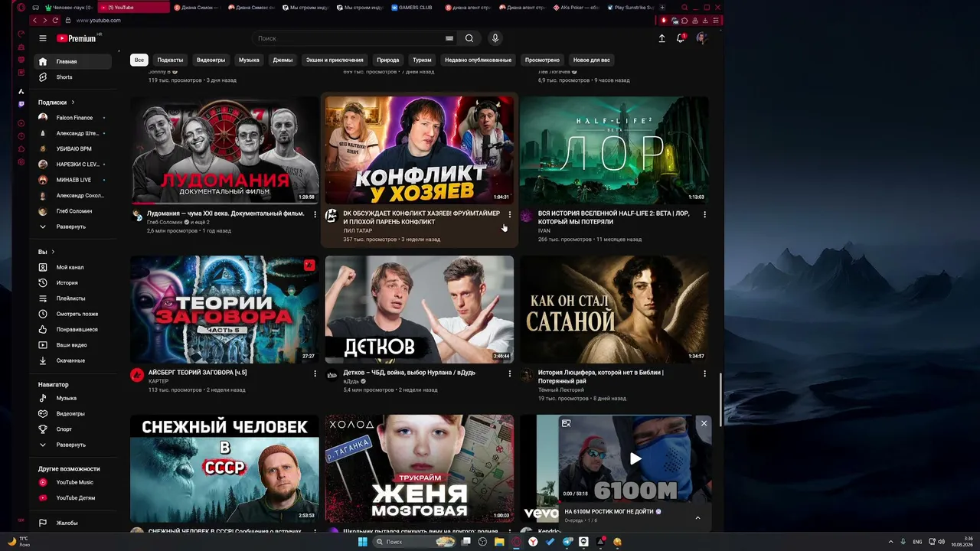This screenshot has height=551, width=980.
Task: Open the YouTube guide hamburger menu
Action: coord(43,38)
